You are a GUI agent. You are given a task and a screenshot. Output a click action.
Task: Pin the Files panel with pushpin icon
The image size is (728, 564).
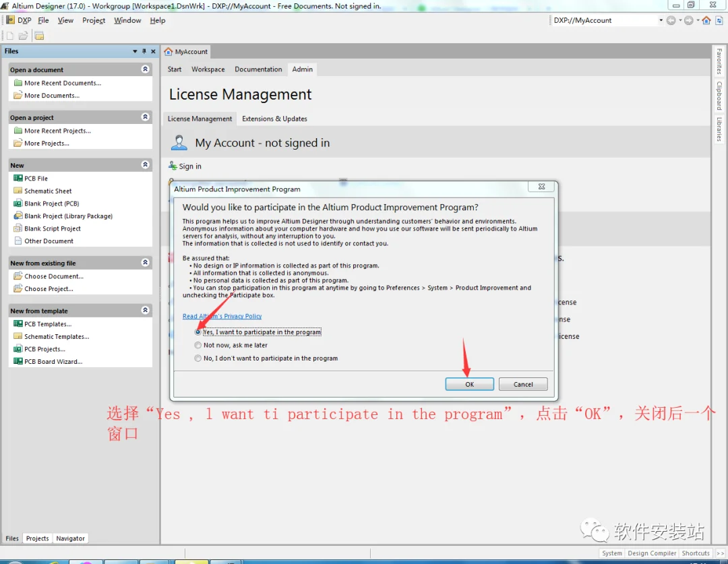pos(144,51)
